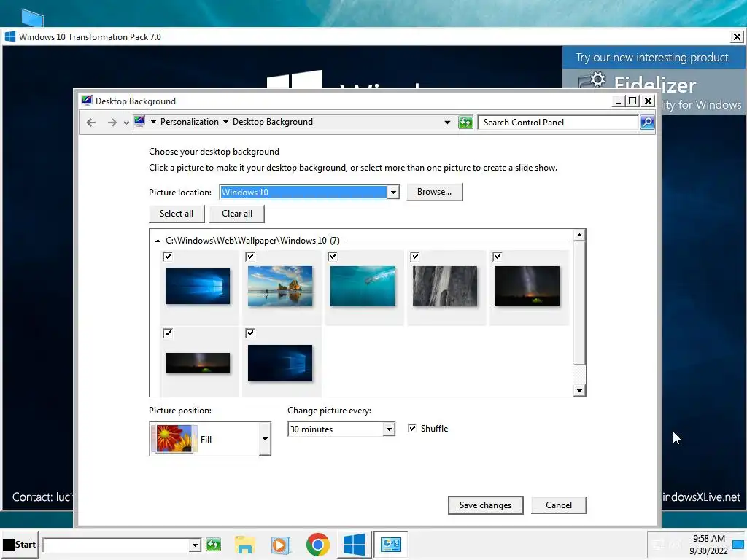Click the search magnifier icon
747x560 pixels.
(x=647, y=122)
